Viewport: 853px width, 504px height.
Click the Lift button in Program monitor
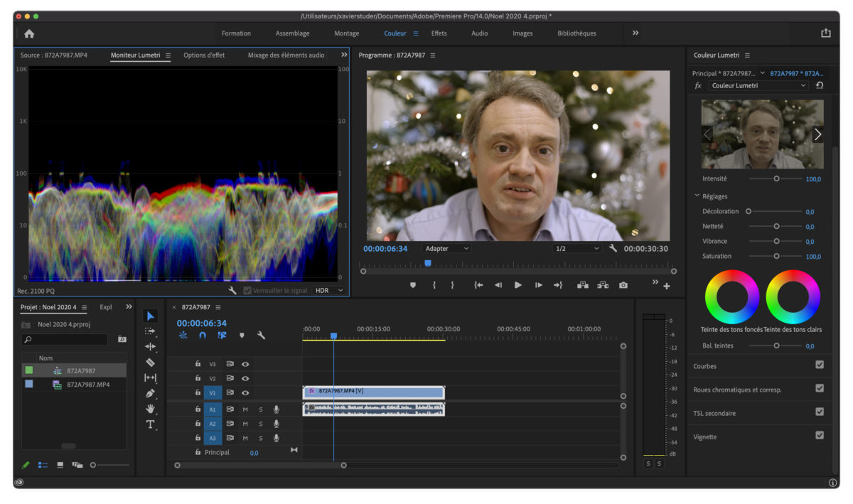click(x=583, y=285)
